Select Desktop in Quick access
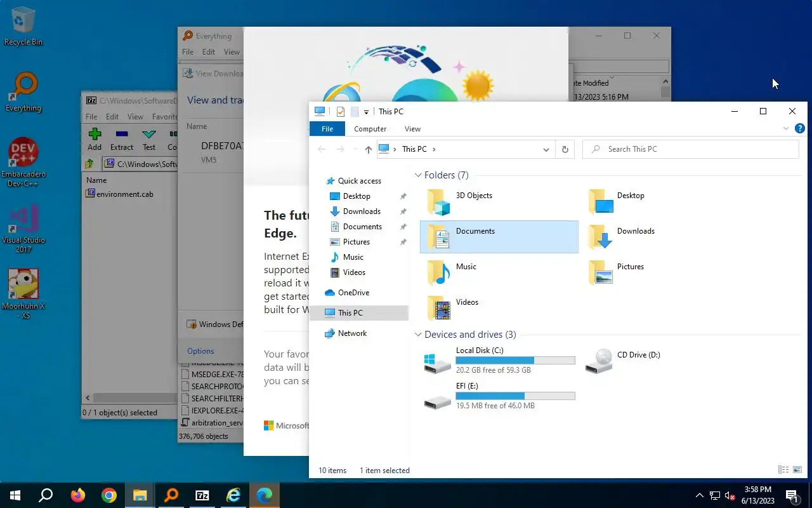The image size is (812, 508). point(357,196)
